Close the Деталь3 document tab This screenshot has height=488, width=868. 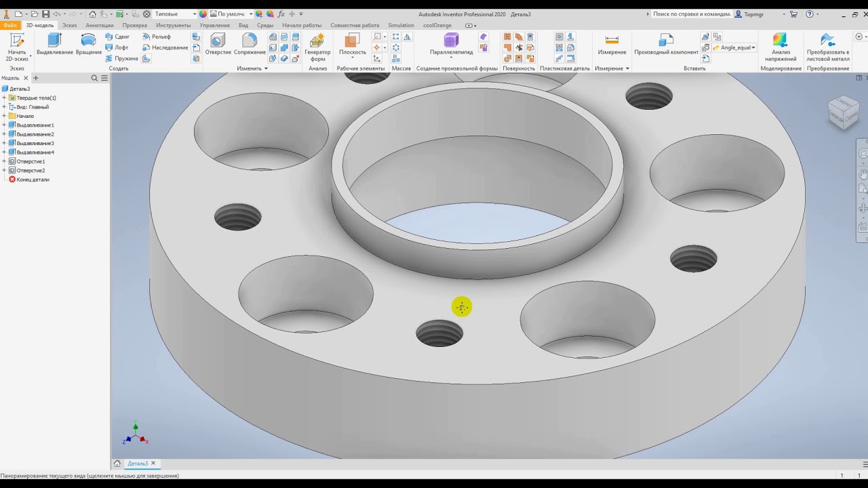pyautogui.click(x=153, y=464)
